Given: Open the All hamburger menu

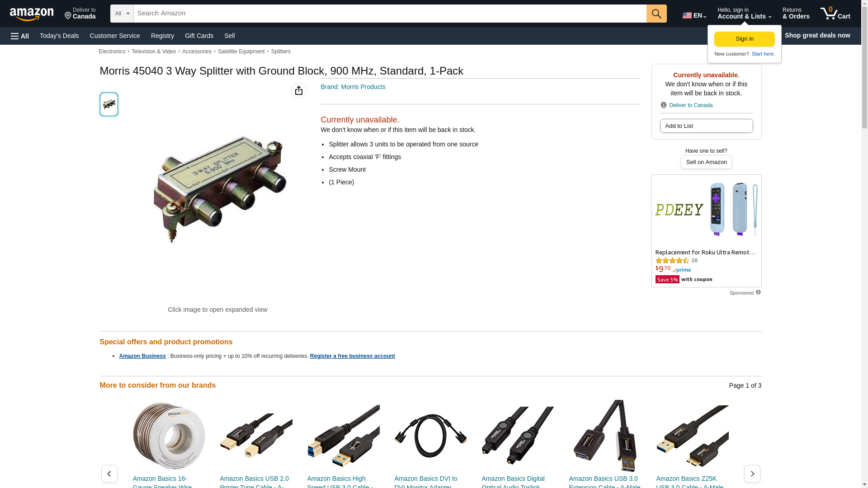Looking at the screenshot, I should point(20,36).
